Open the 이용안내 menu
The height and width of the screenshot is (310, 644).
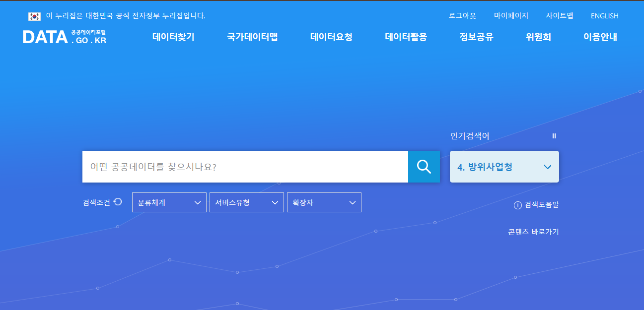click(x=600, y=37)
